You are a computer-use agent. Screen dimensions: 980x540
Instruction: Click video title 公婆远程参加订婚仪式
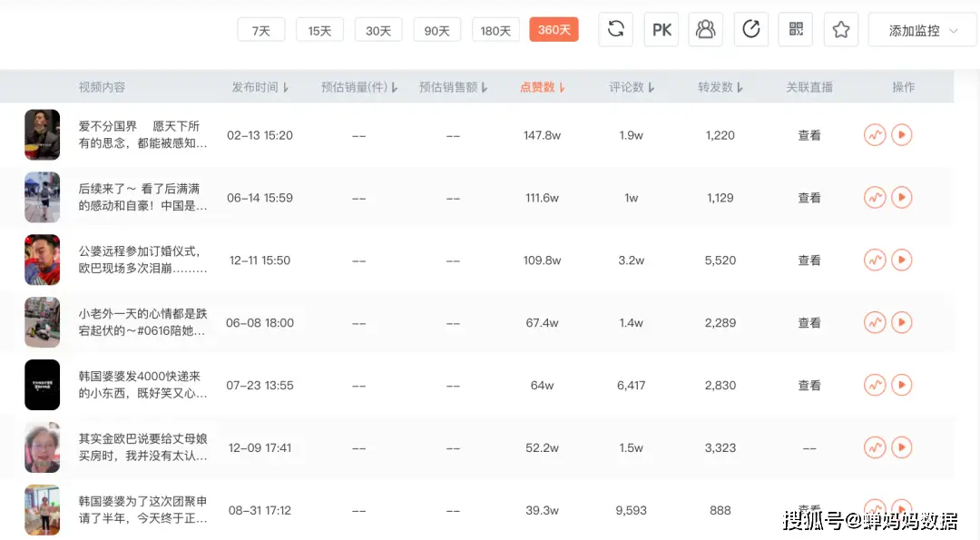(x=142, y=260)
